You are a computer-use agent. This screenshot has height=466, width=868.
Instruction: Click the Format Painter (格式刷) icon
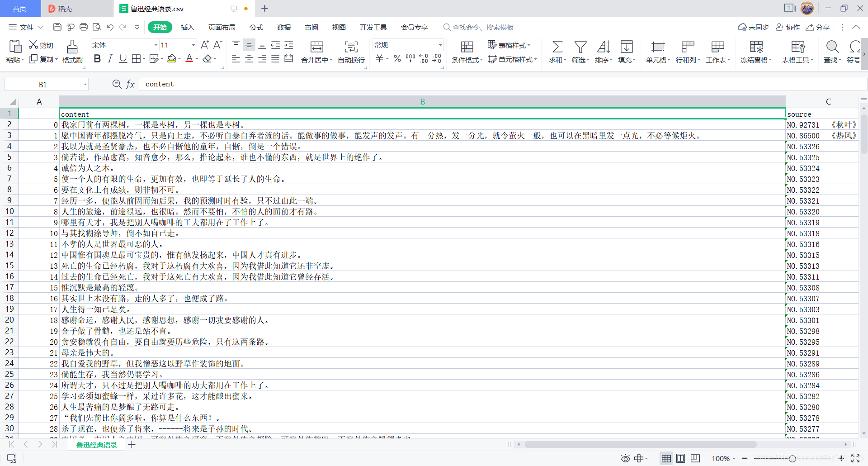point(72,46)
